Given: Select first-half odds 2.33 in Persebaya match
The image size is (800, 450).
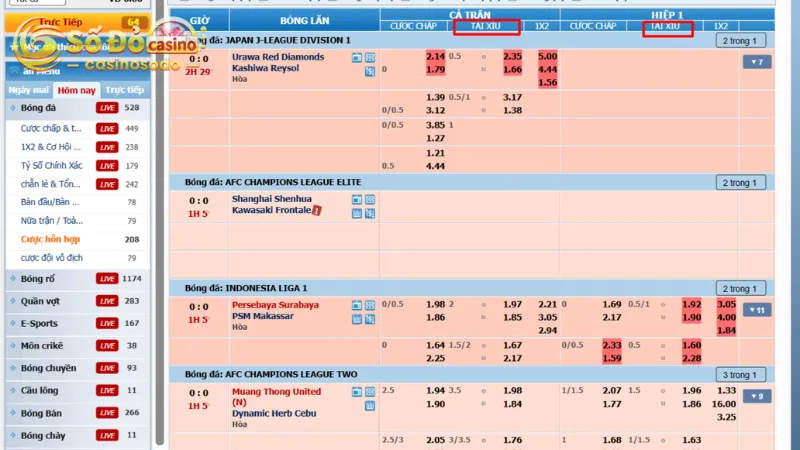Looking at the screenshot, I should [612, 345].
